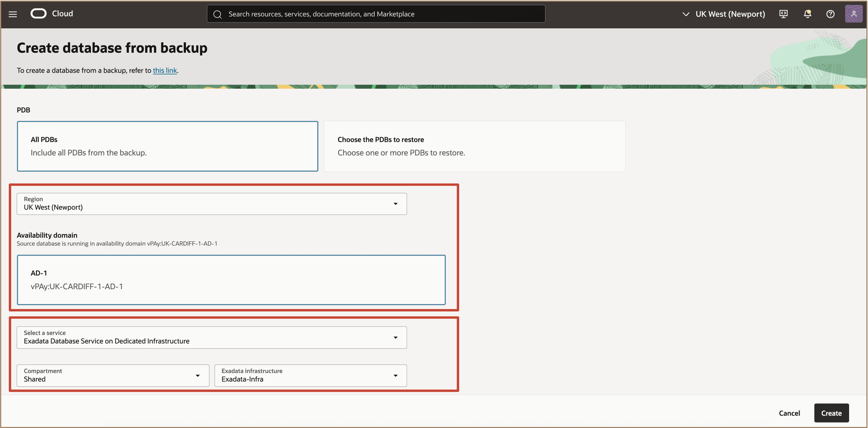Open the help question mark menu
Screen dimensions: 868x428
(830, 14)
